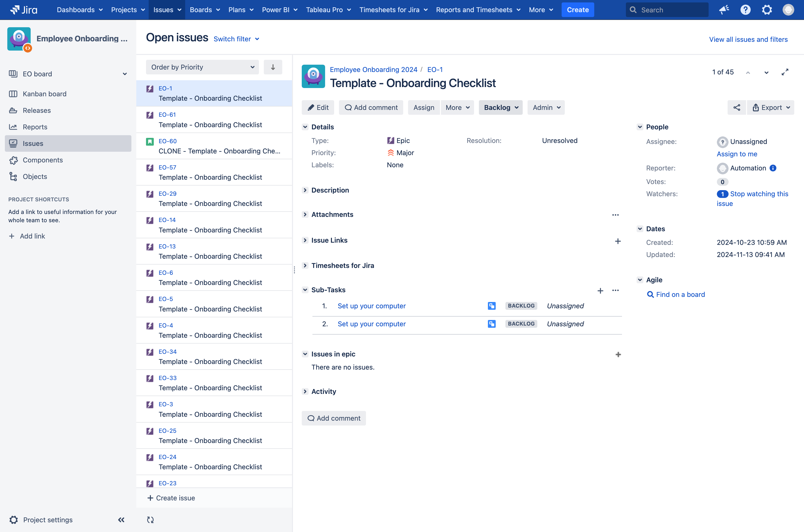This screenshot has height=532, width=804.
Task: Open Attachments options ellipsis menu
Action: click(615, 215)
